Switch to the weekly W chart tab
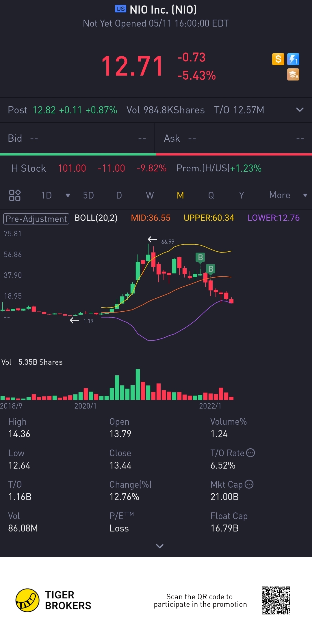This screenshot has width=312, height=644. [150, 195]
